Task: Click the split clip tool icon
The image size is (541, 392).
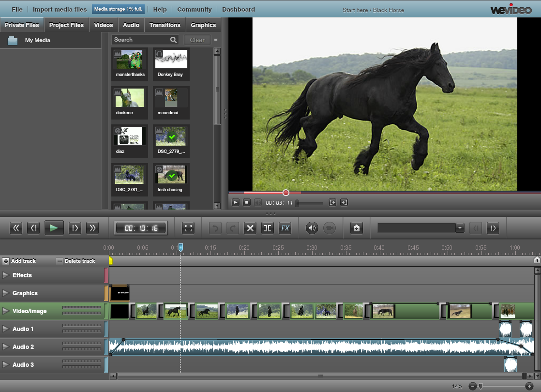Action: click(x=267, y=228)
